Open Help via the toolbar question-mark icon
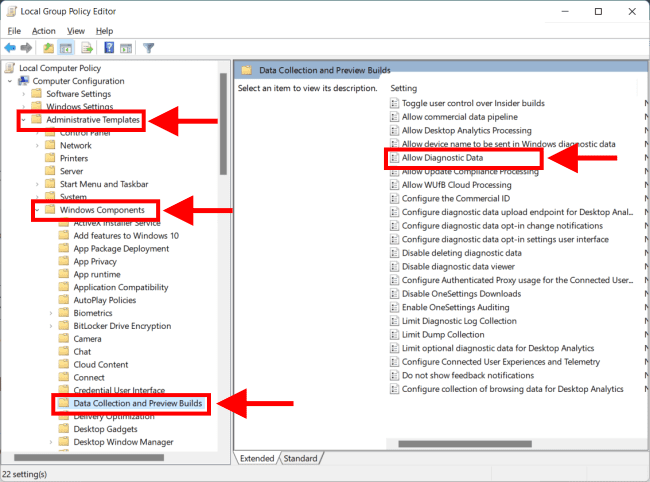650x482 pixels. coord(108,47)
